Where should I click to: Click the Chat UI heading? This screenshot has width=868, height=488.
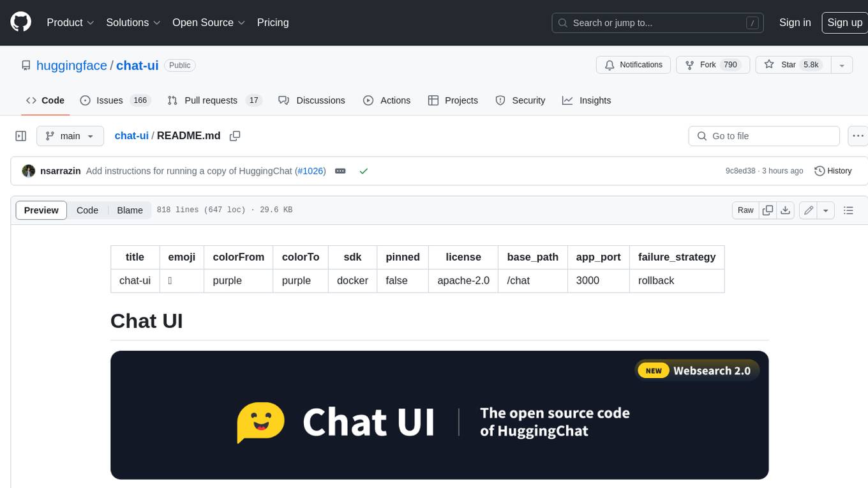[x=147, y=321]
